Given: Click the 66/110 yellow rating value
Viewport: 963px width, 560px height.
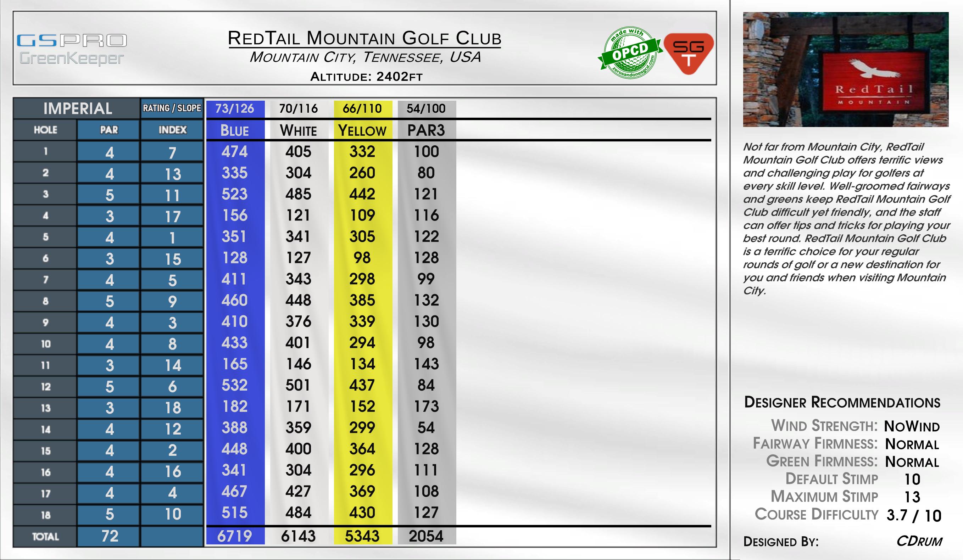Looking at the screenshot, I should 362,109.
